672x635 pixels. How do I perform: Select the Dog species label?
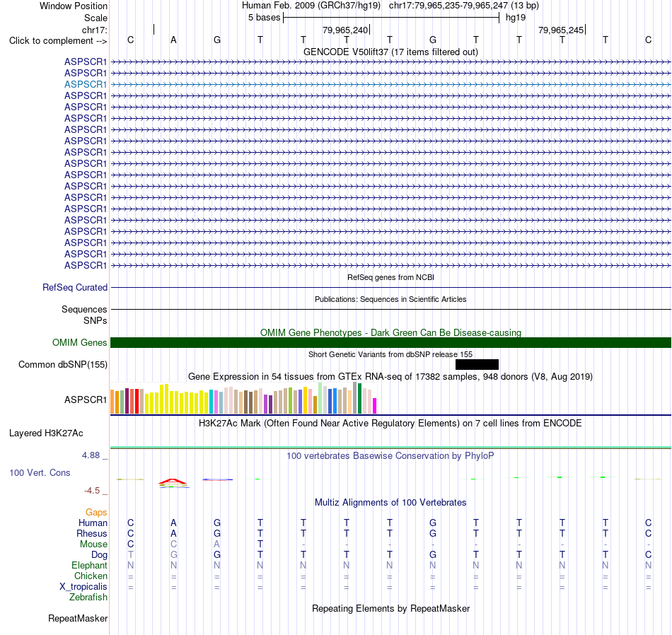tap(99, 555)
